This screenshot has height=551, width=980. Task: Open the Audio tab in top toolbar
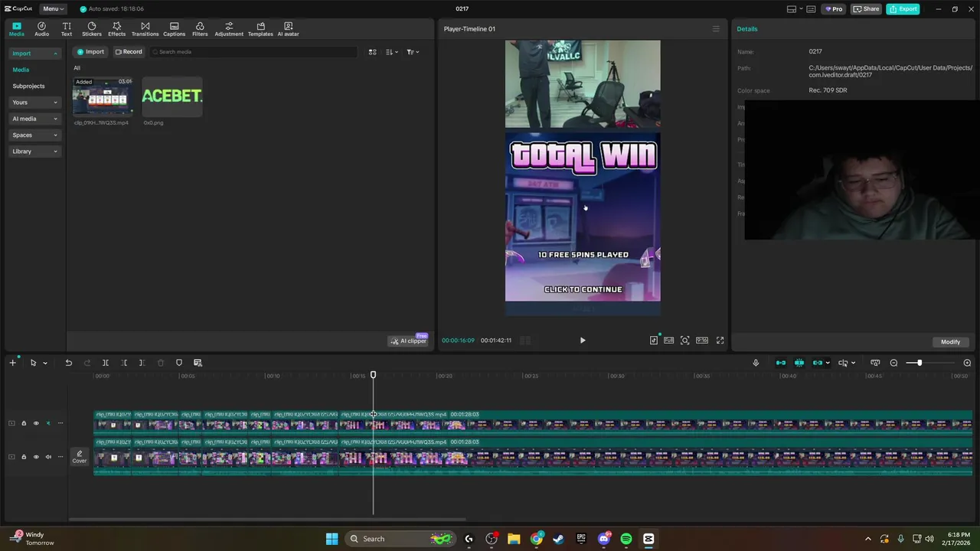point(41,29)
